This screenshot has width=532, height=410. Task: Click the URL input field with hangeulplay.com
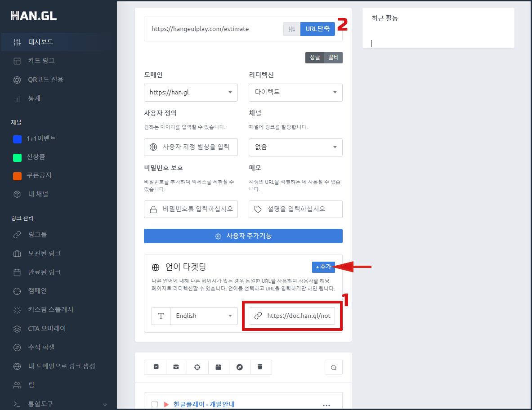[x=214, y=29]
